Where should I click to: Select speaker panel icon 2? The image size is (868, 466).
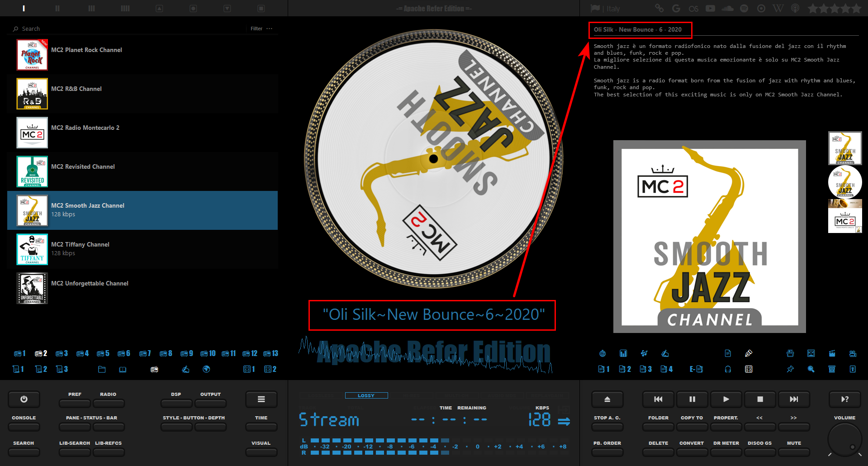(x=270, y=369)
